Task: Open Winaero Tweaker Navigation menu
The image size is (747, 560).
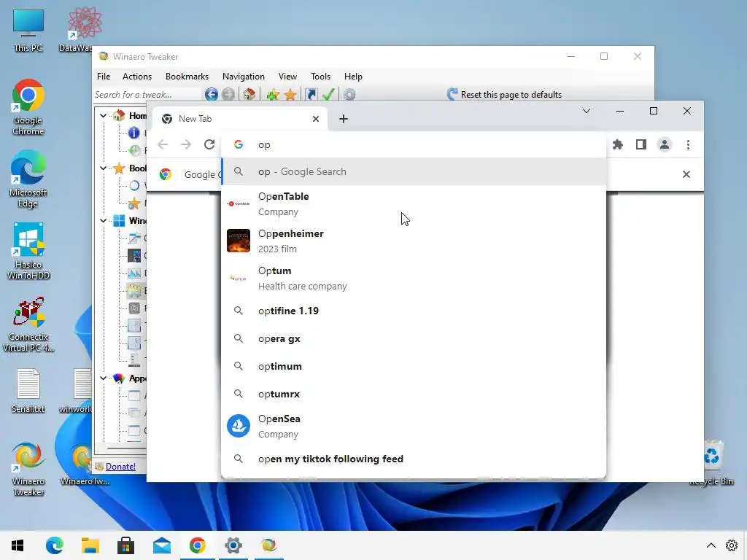Action: (x=244, y=77)
